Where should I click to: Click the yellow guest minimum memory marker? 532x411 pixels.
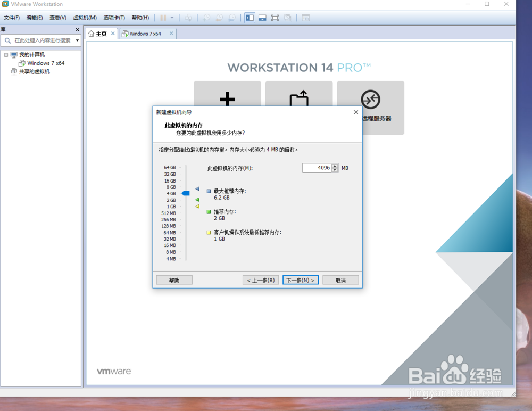coord(197,206)
